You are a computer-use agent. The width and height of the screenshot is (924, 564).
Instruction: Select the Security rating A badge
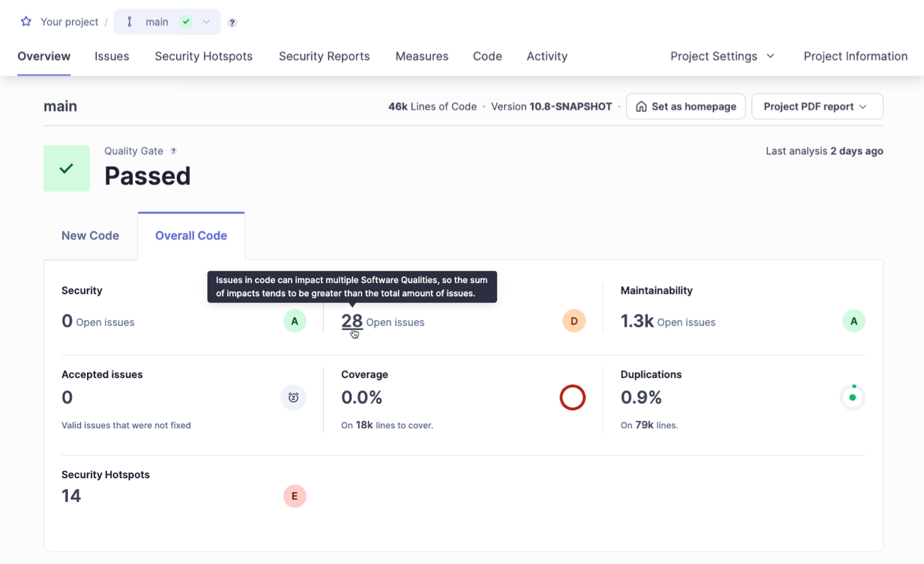tap(294, 321)
